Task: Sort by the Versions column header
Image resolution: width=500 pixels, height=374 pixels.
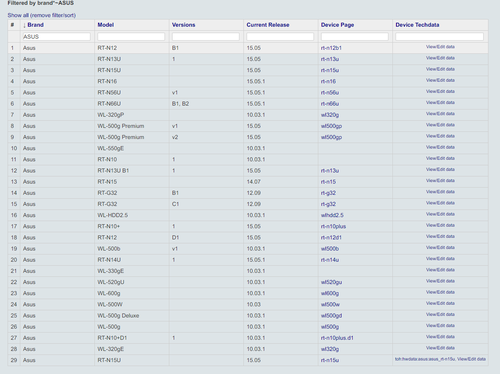Action: 183,25
